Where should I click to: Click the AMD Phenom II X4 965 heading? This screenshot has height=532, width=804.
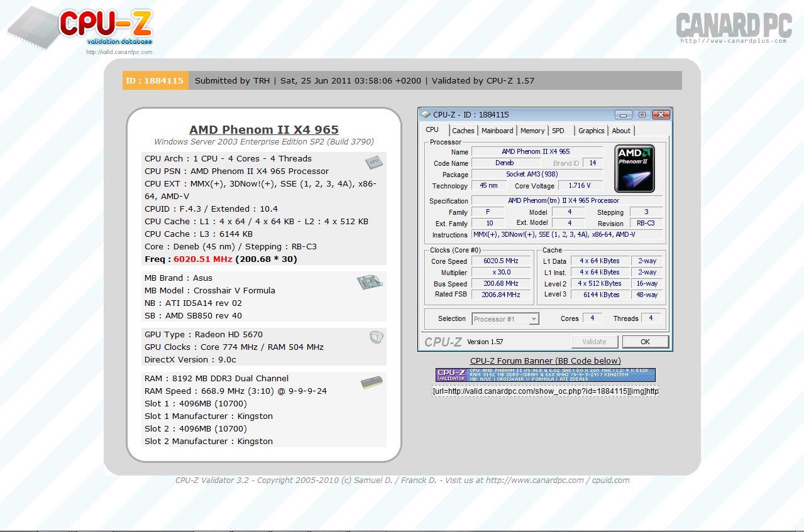[264, 129]
